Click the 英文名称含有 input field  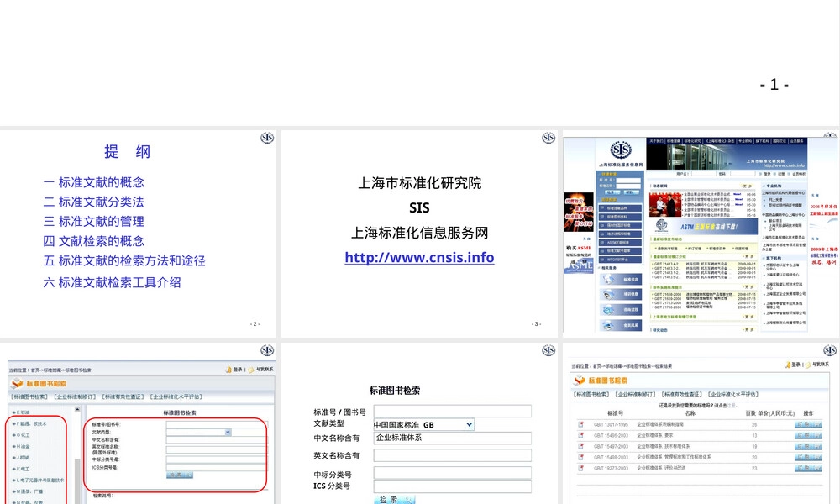[x=452, y=455]
